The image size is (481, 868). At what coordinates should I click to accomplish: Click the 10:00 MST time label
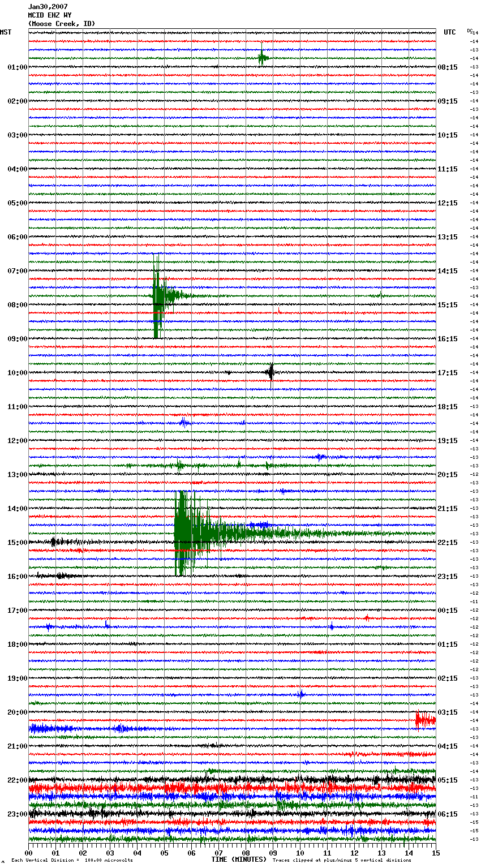tap(18, 373)
